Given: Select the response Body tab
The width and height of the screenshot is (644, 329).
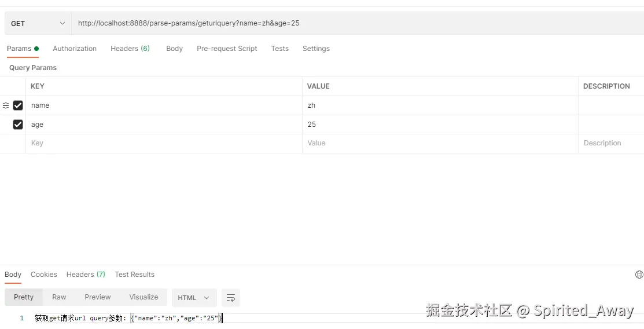Looking at the screenshot, I should (13, 275).
